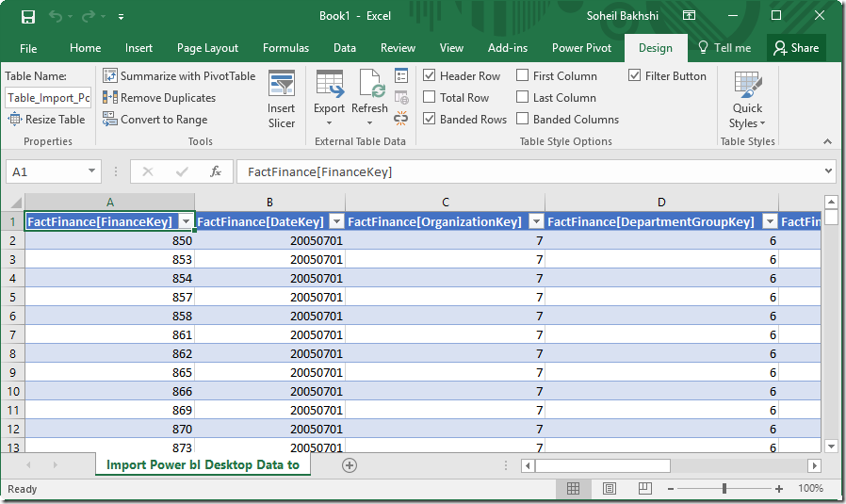Click the formula bar Cancel X icon
Screen dimensions: 846x504
147,171
